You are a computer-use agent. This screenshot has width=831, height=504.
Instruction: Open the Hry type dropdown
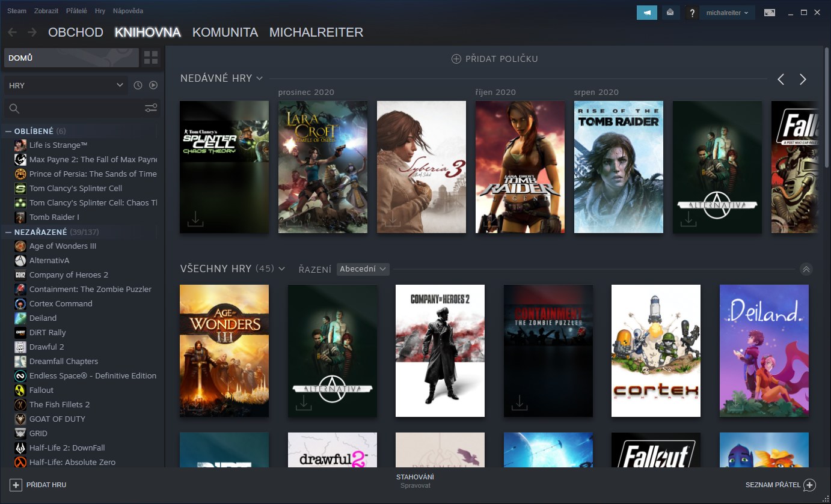(66, 85)
